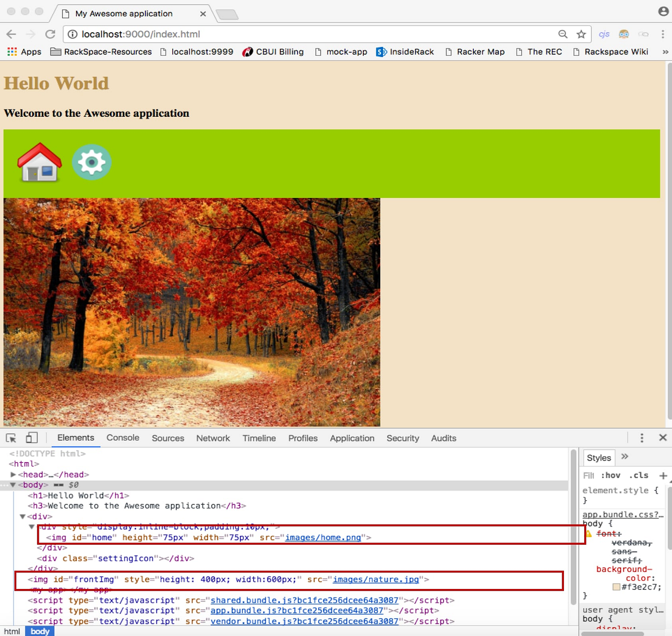This screenshot has width=672, height=636.
Task: Toggle the :hov element state pane
Action: [x=611, y=475]
